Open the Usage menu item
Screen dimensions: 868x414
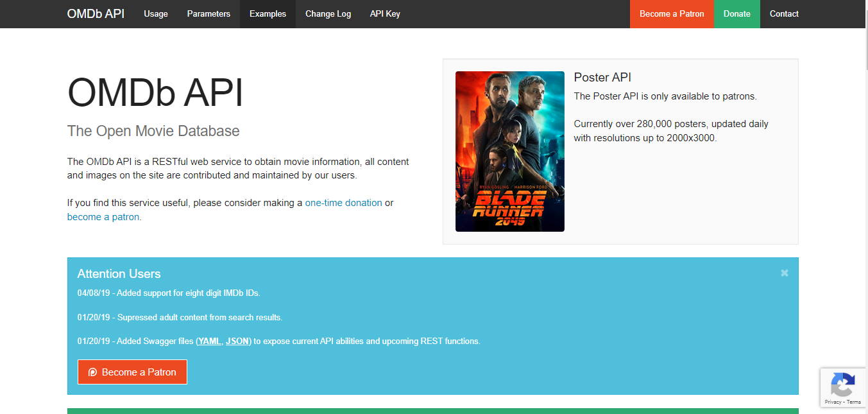[156, 13]
